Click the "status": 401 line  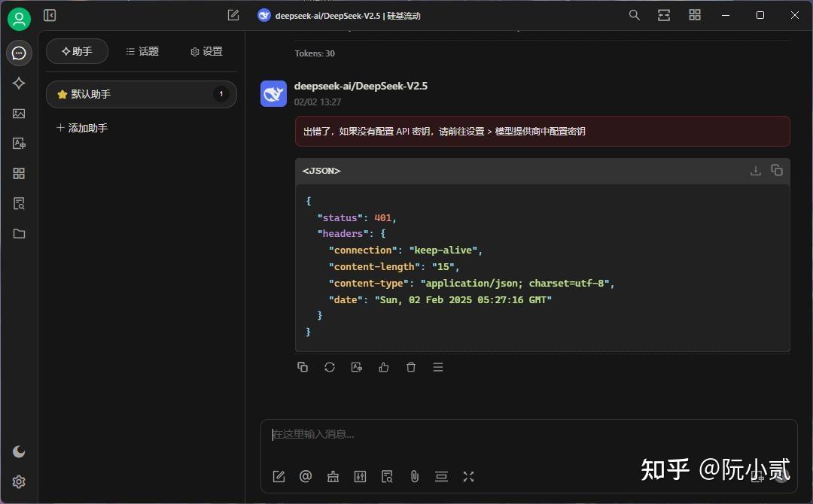[357, 218]
